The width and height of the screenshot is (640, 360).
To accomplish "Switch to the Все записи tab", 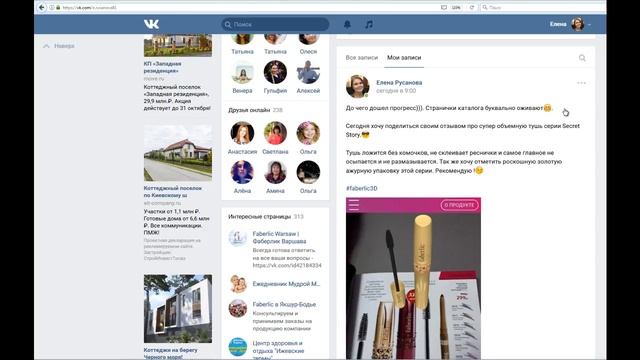I will (x=362, y=58).
